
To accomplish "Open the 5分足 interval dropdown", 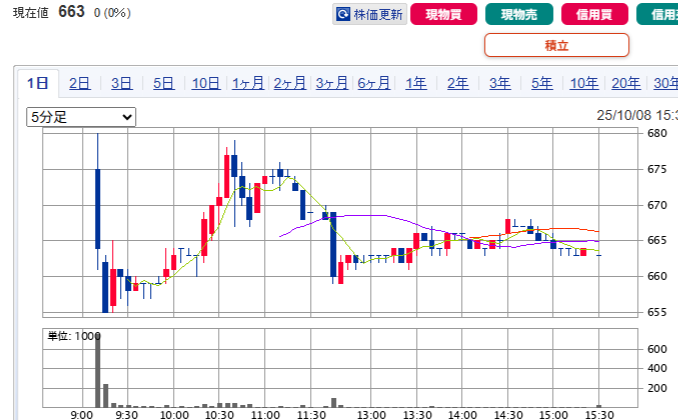I will click(81, 118).
